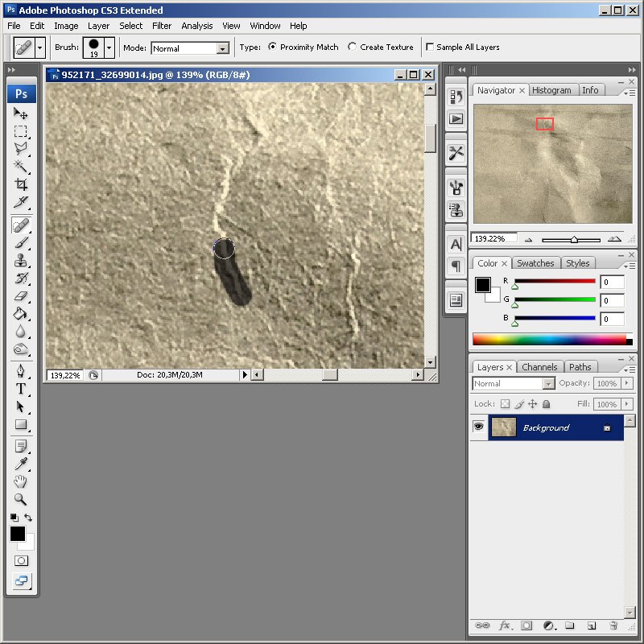Switch to the Histogram tab
Viewport: 644px width, 644px height.
click(551, 90)
